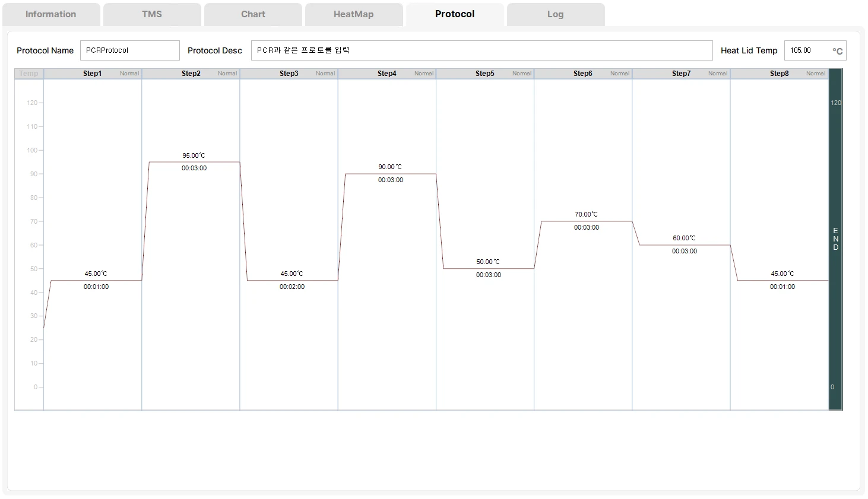Click the 00:03:00 duration in Step7
Screen dimensions: 868x499
pos(685,251)
